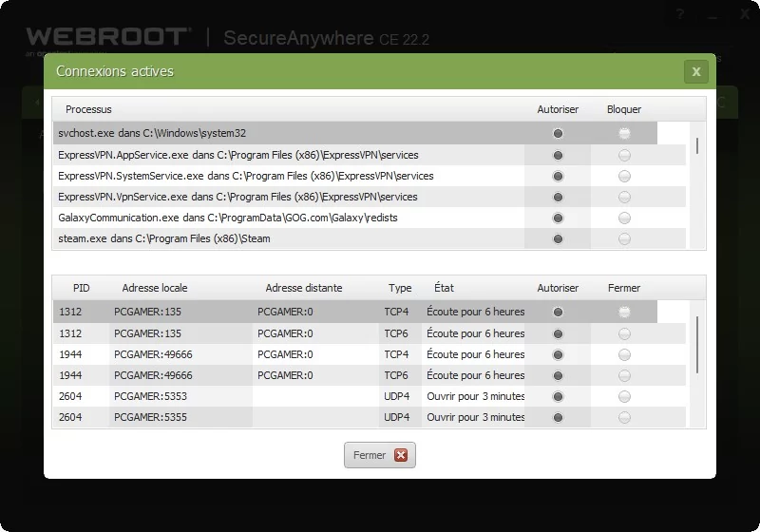
Task: Click the Webroot window help question mark
Action: [x=680, y=15]
